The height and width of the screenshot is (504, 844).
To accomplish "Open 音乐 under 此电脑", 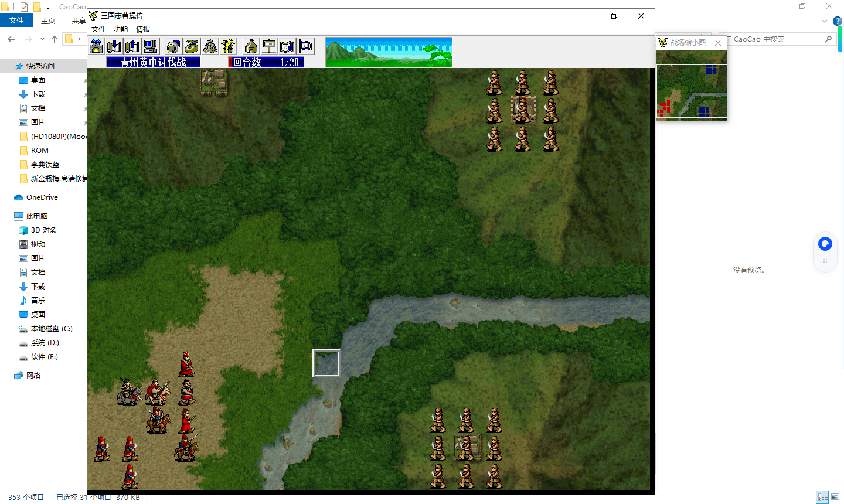I will 38,301.
